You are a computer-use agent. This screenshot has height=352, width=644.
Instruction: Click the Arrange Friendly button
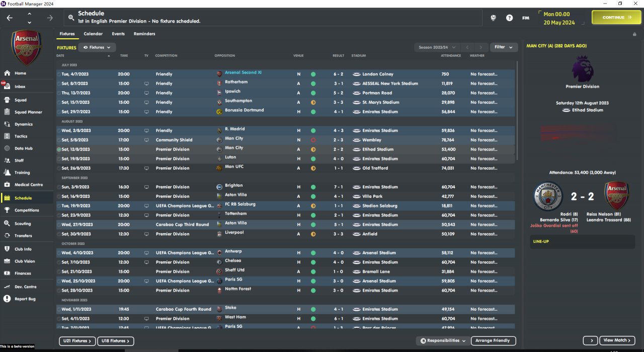[x=493, y=341]
